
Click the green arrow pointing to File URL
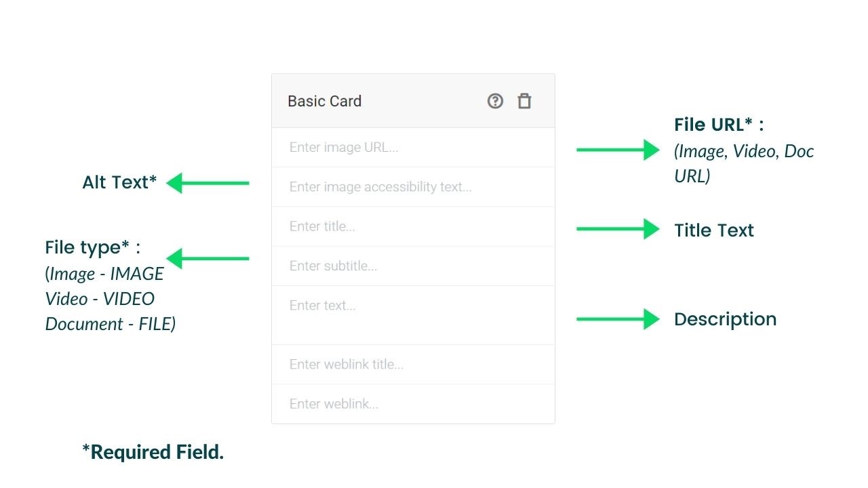(x=618, y=150)
